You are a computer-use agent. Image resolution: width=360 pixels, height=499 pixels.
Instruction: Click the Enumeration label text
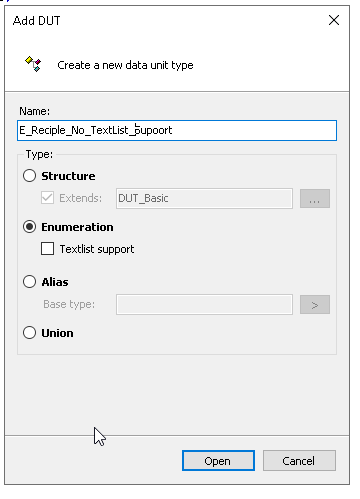click(x=77, y=227)
